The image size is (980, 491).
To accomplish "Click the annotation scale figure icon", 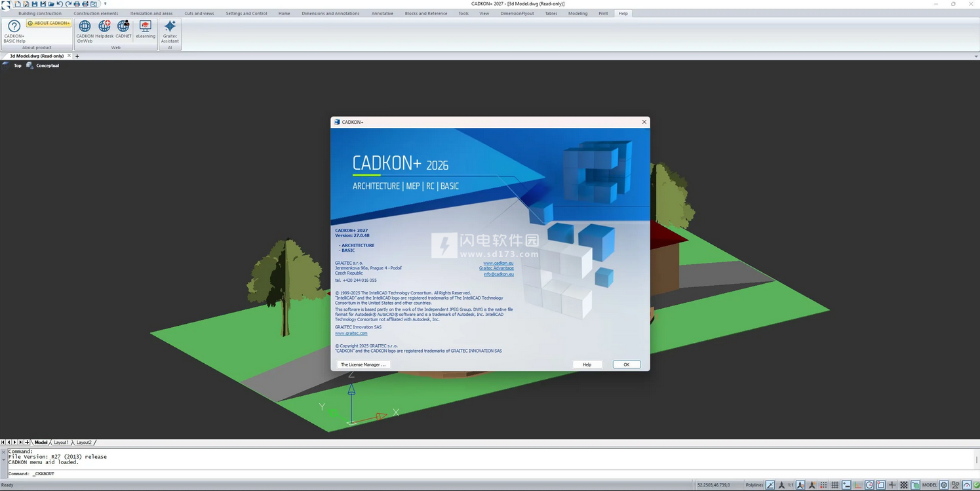I will tap(781, 485).
